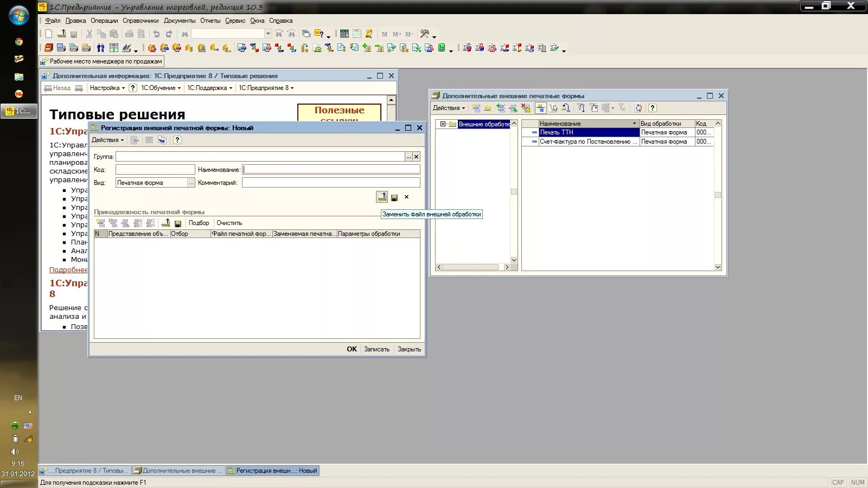Viewport: 868px width, 488px height.
Task: Click the mark for deletion icon in печатные формы window
Action: tap(525, 108)
